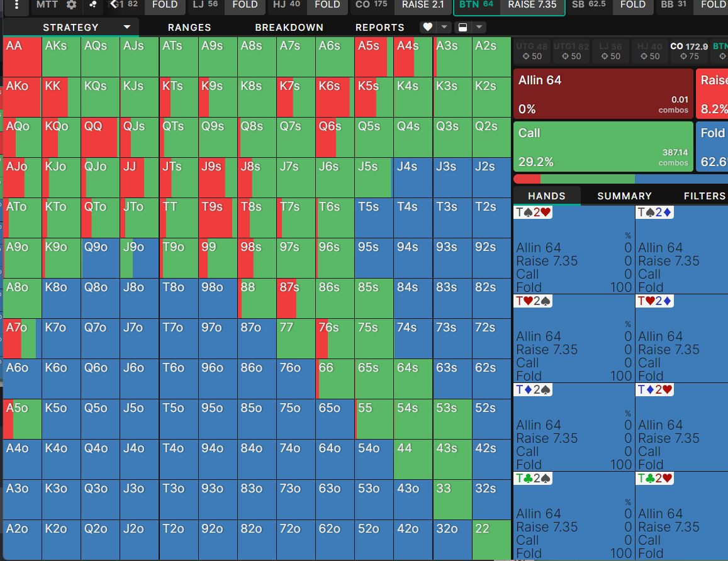Switch to the Ranges tab
Viewport: 728px width, 561px height.
pos(189,28)
